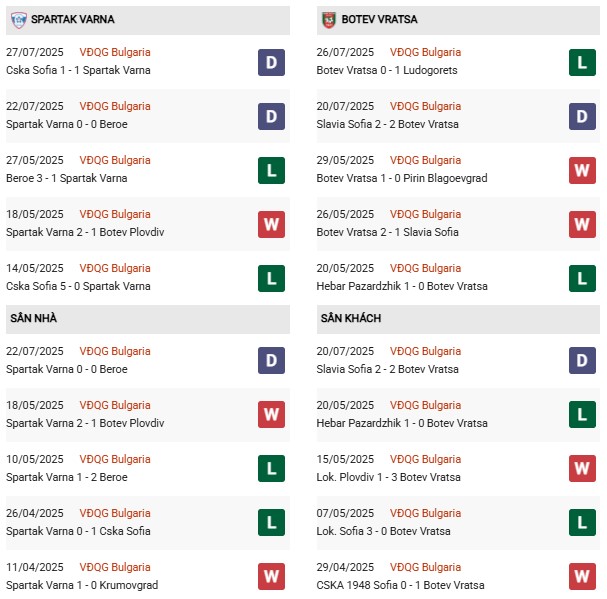The width and height of the screenshot is (607, 599).
Task: Click loss badge for Beroe 3-1 Spartak Varna
Action: pyautogui.click(x=271, y=171)
